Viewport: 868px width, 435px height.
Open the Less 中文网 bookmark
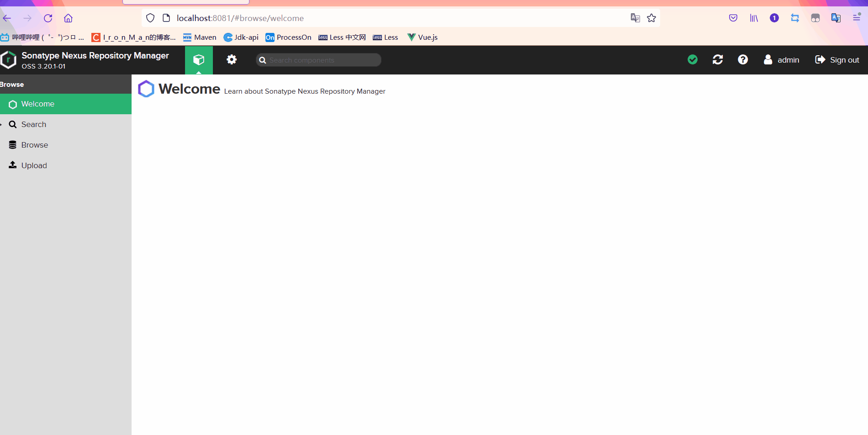342,37
